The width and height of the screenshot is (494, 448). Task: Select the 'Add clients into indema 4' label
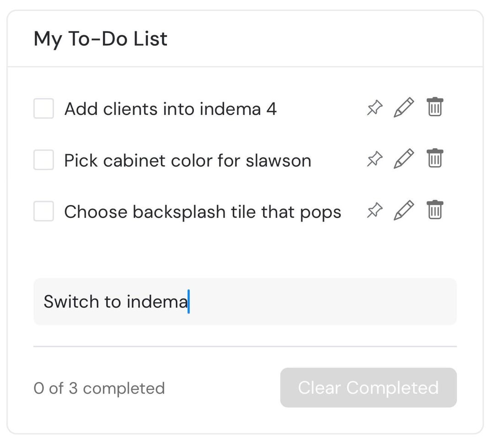[170, 109]
